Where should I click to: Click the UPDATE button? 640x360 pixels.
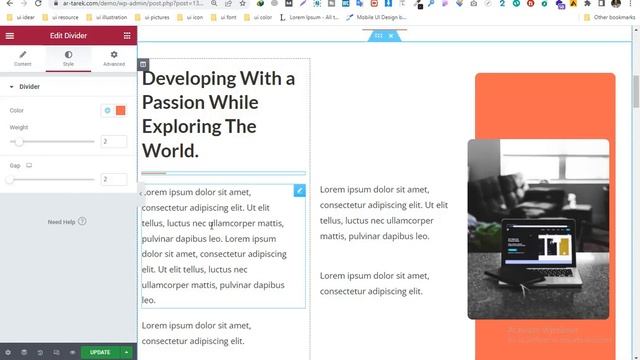pyautogui.click(x=100, y=352)
